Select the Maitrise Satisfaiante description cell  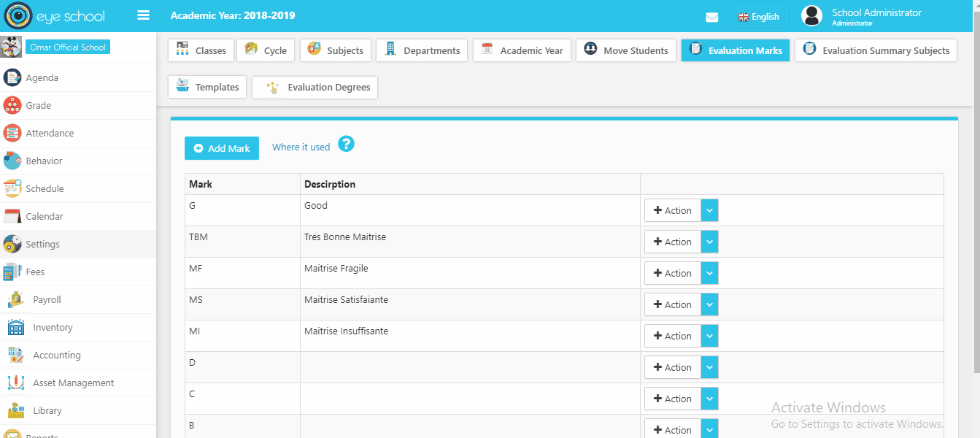[x=470, y=304]
